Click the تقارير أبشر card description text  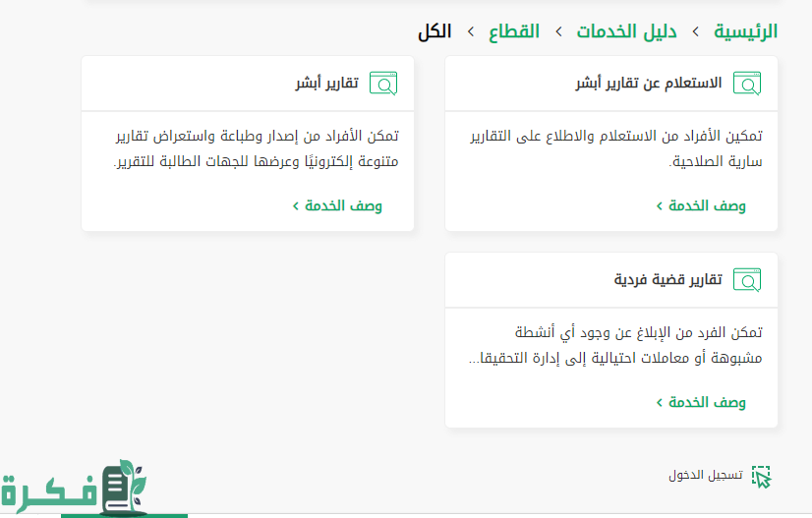click(x=257, y=148)
